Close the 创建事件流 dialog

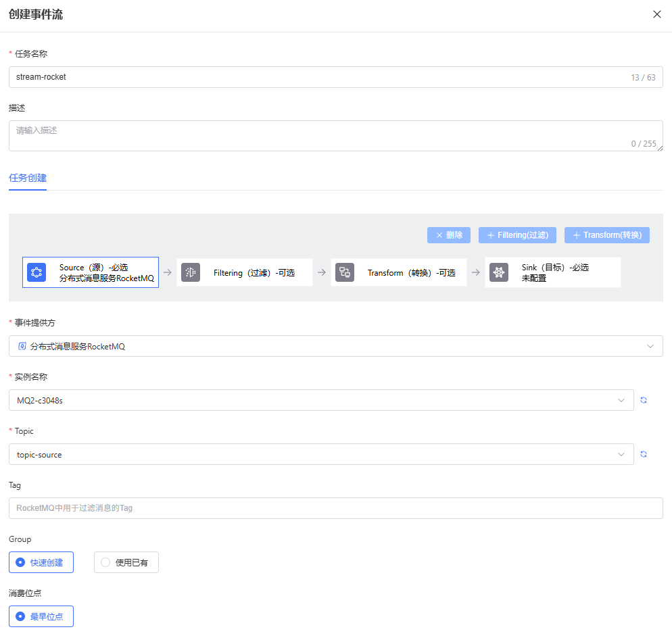(656, 15)
